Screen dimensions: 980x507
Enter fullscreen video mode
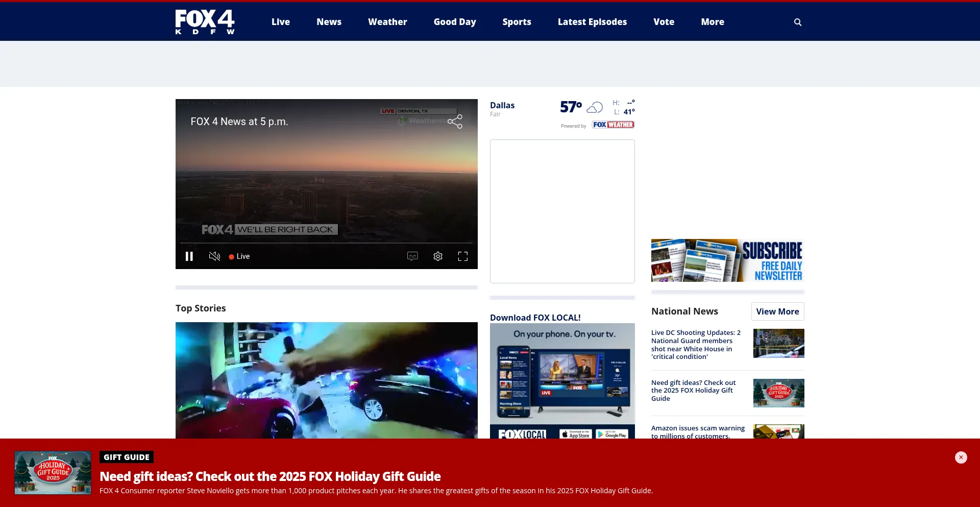(x=462, y=256)
